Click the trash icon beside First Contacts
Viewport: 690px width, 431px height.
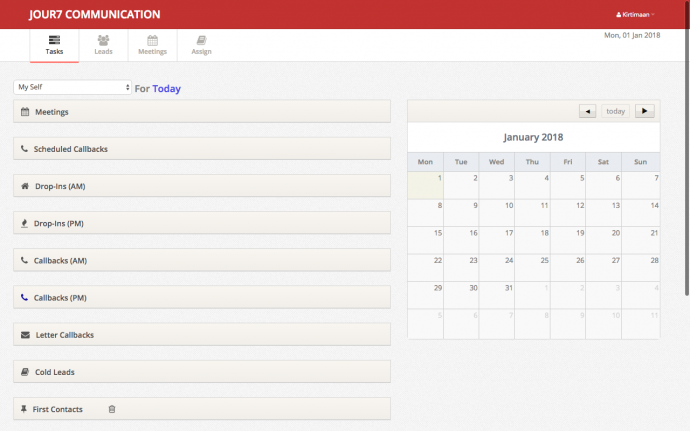click(x=112, y=409)
